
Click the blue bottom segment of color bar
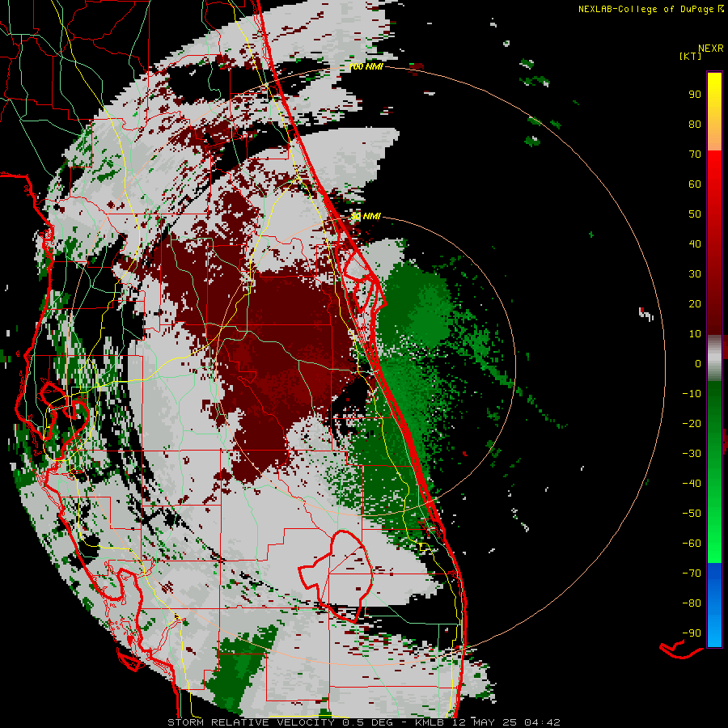coord(714,604)
